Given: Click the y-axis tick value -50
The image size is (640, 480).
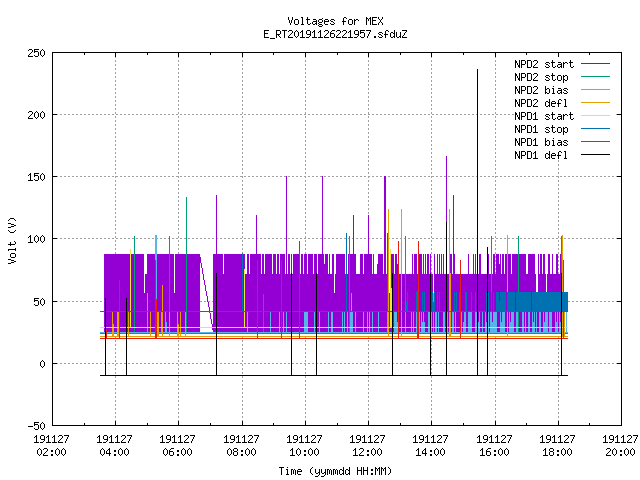Looking at the screenshot, I should [x=36, y=426].
